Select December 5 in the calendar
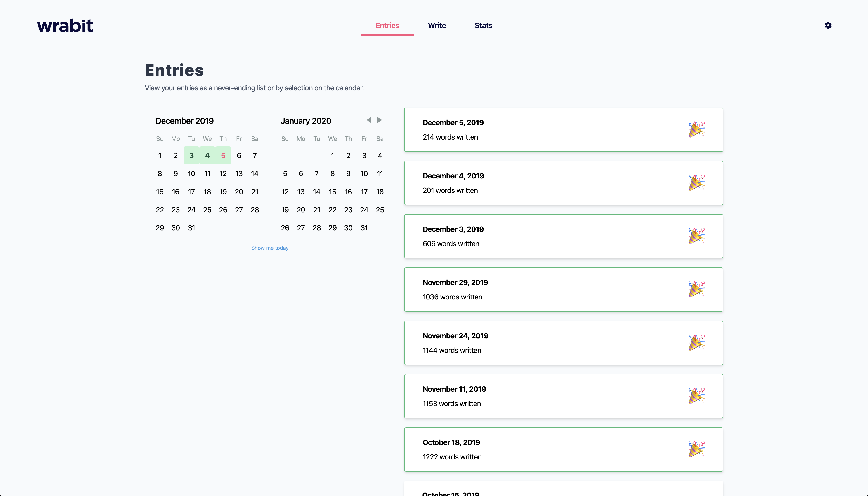 tap(223, 156)
